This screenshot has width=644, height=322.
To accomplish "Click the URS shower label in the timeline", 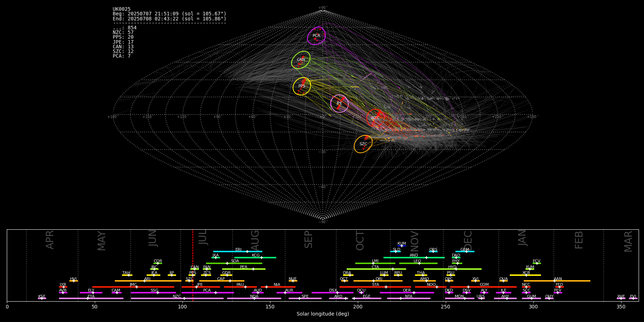I will pyautogui.click(x=480, y=297).
